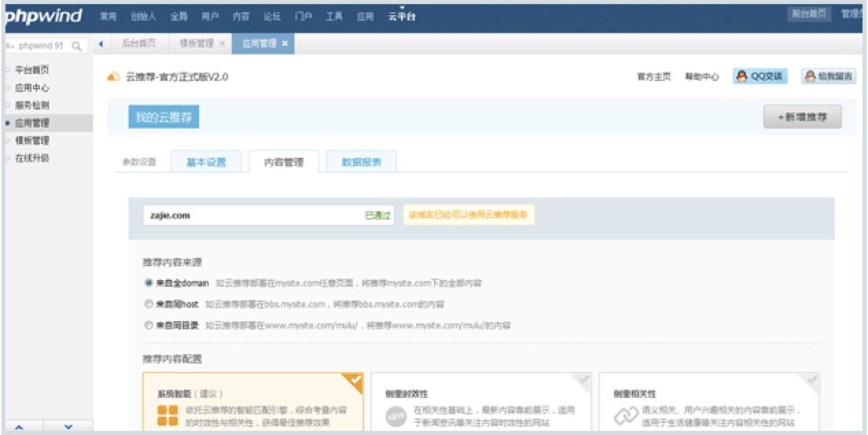Open the 内容 top menu
868x435 pixels.
click(x=241, y=16)
